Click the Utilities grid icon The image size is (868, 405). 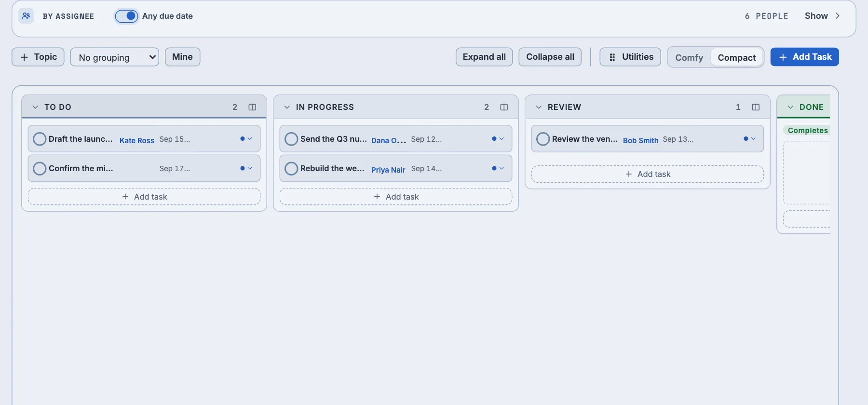[x=612, y=57]
